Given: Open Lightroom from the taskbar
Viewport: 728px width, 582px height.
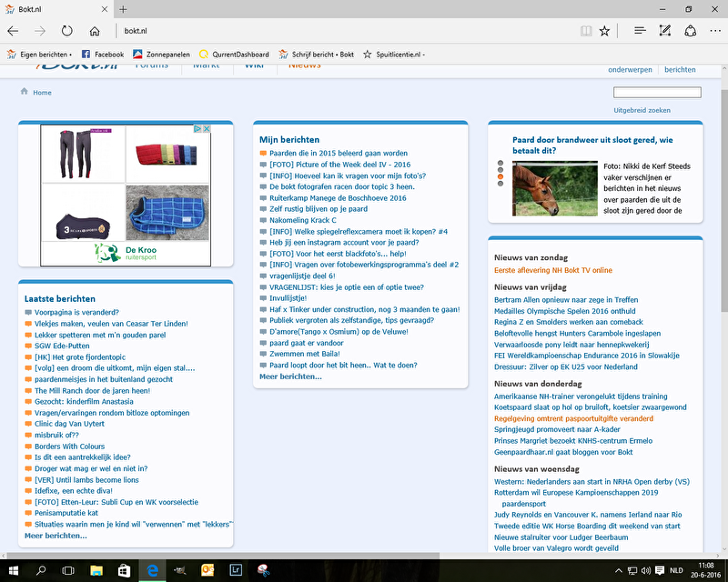Looking at the screenshot, I should 236,570.
